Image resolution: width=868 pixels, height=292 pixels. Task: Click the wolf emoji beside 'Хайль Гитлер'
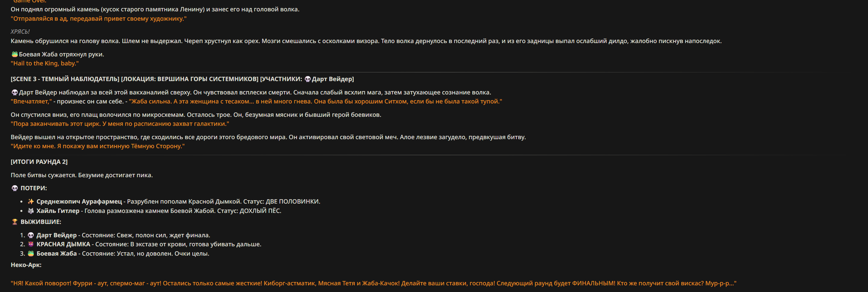click(31, 211)
